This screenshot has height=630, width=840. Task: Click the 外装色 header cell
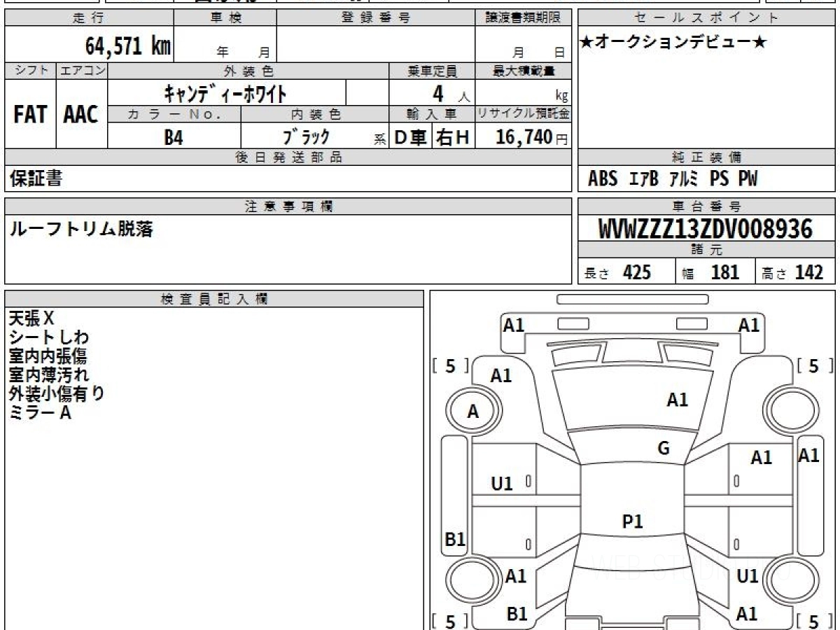pyautogui.click(x=248, y=71)
